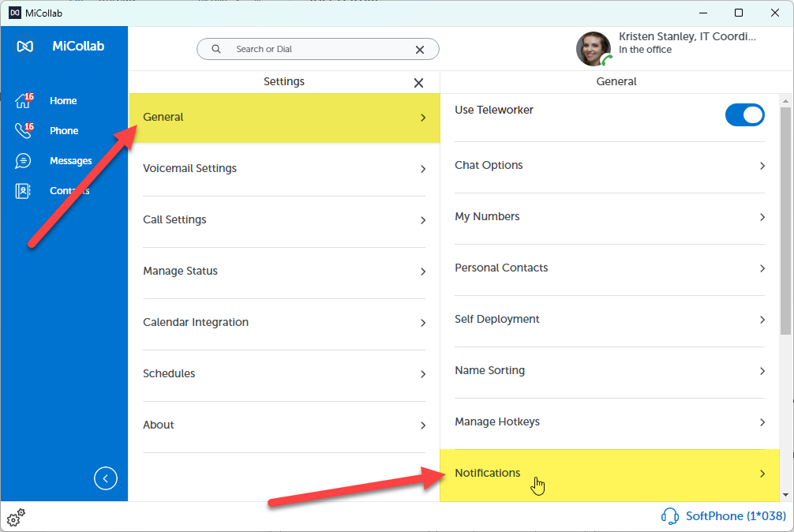This screenshot has width=794, height=532.
Task: Open Self Deployment
Action: [x=609, y=320]
